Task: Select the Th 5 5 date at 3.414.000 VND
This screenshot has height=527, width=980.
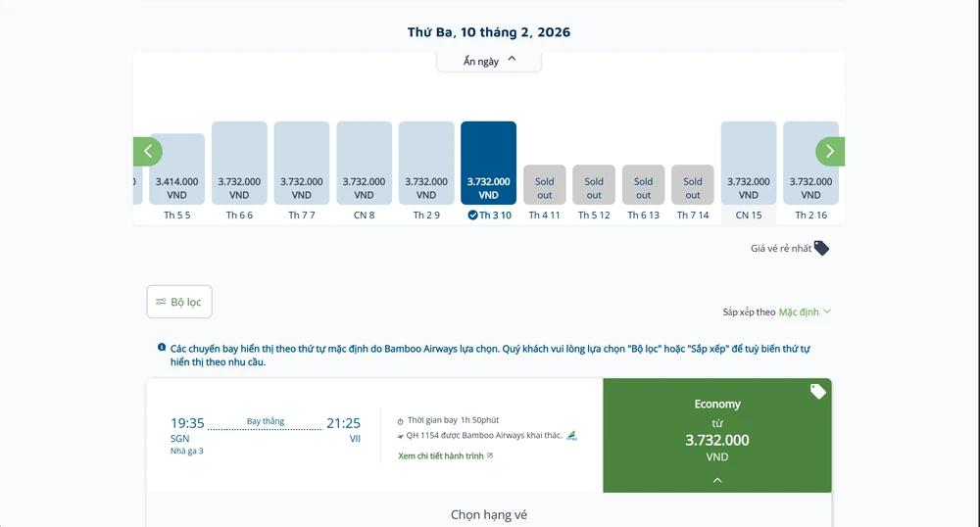Action: click(177, 168)
